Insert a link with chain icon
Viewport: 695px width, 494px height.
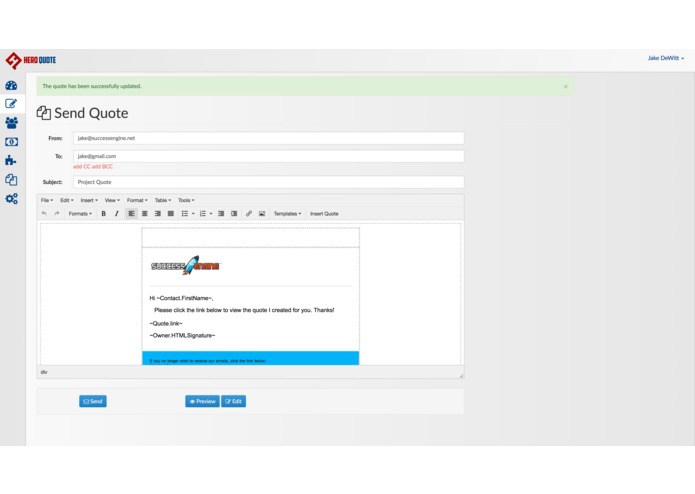(x=249, y=214)
